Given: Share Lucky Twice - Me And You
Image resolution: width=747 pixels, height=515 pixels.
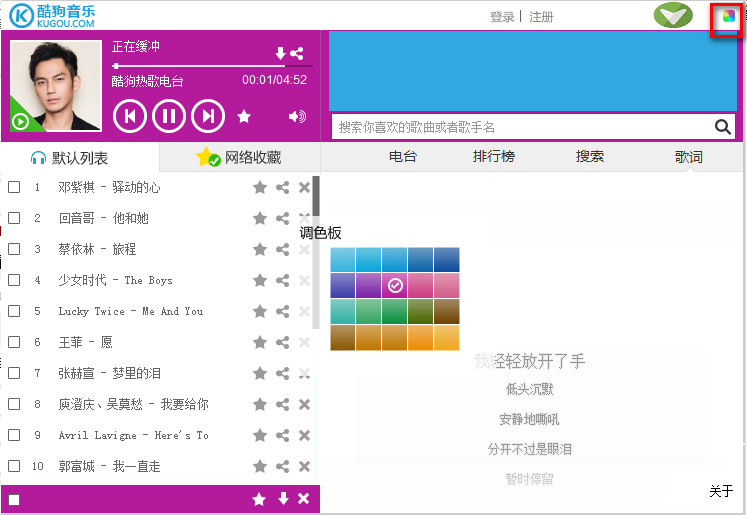Looking at the screenshot, I should pos(283,311).
